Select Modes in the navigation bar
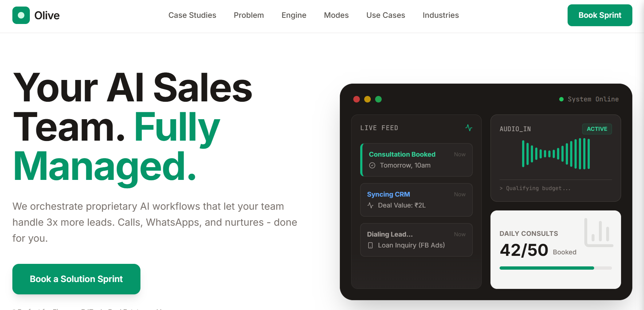644x310 pixels. 336,15
